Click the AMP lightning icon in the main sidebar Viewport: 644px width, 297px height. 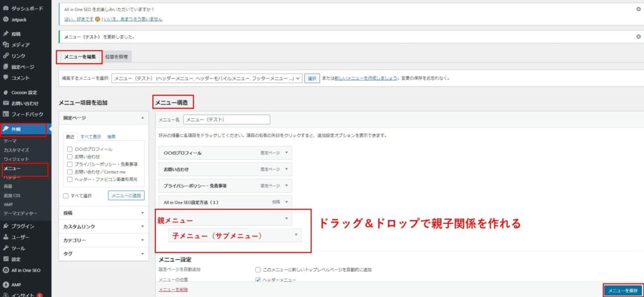[6, 284]
